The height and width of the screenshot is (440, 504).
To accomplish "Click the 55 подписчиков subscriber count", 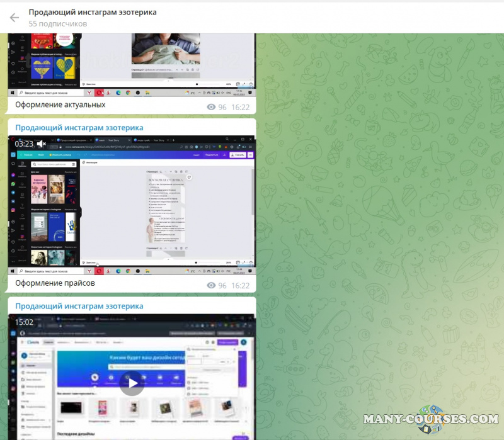I will (58, 24).
